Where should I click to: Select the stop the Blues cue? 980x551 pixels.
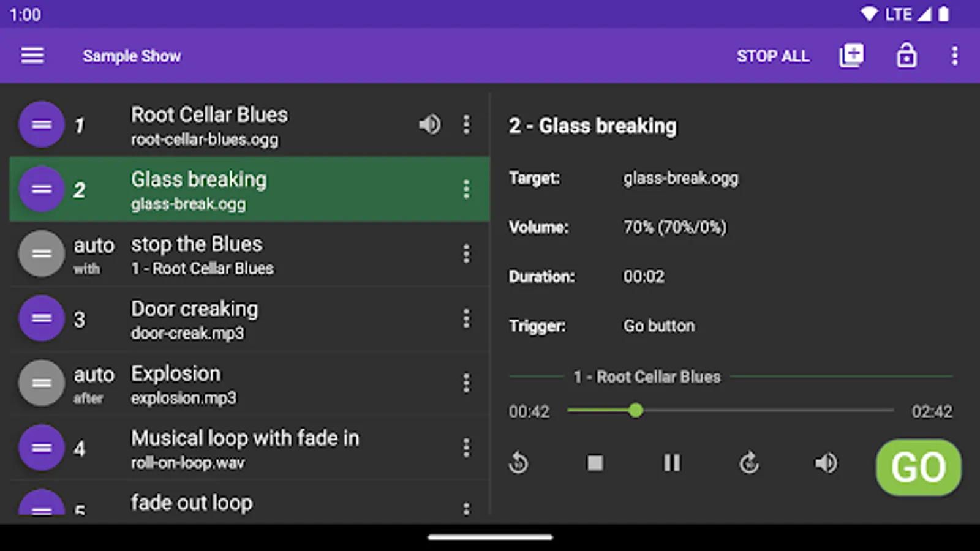[x=245, y=254]
